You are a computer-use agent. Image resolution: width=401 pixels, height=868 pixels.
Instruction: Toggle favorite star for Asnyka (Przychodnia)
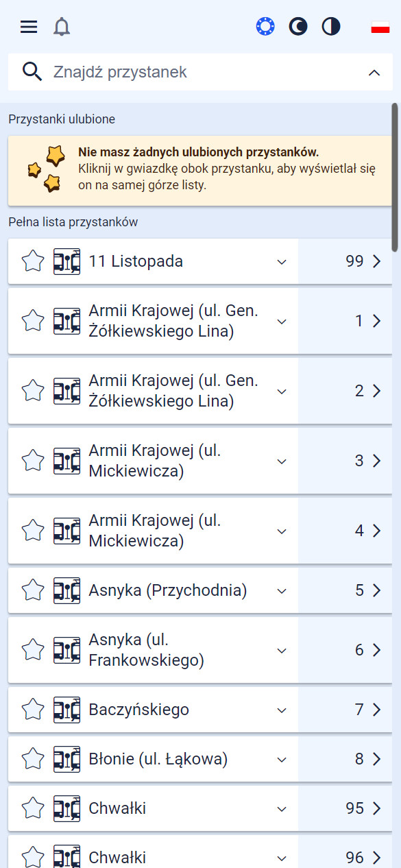tap(33, 590)
